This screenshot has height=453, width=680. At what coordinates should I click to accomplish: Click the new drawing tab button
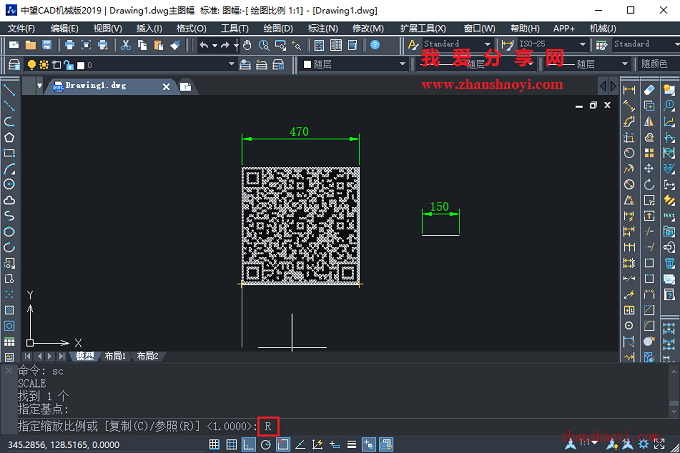(x=186, y=87)
